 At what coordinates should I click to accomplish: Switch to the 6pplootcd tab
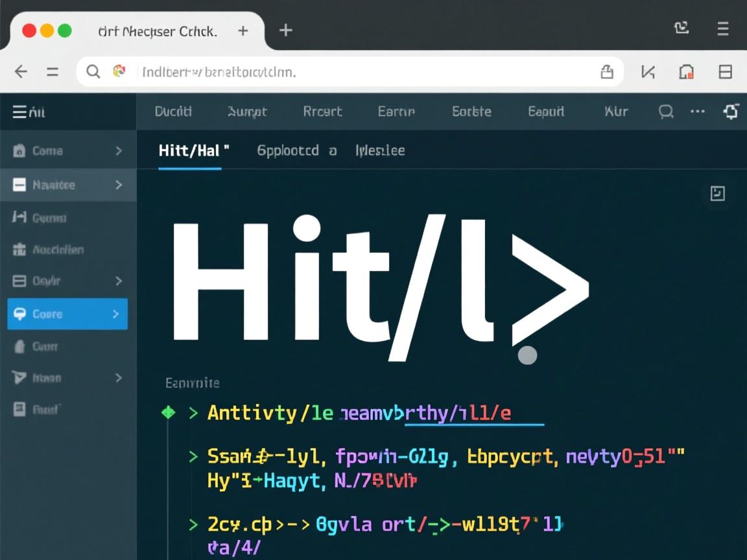click(288, 150)
